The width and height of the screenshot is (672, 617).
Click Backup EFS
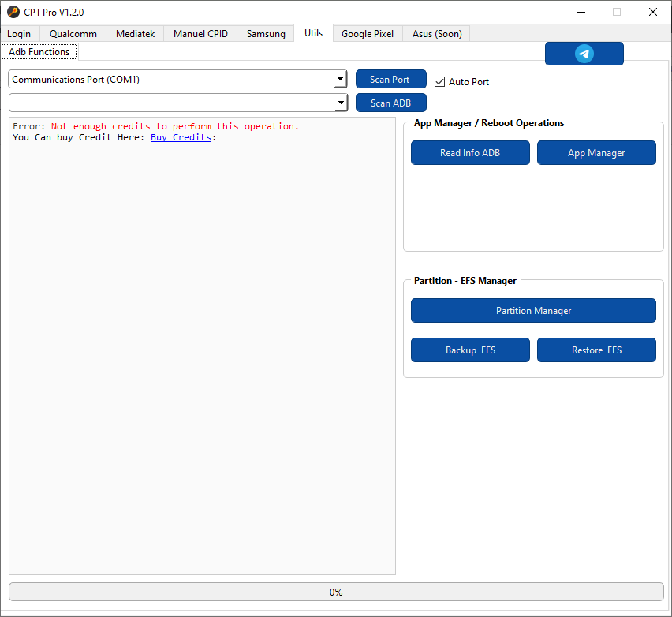[470, 350]
